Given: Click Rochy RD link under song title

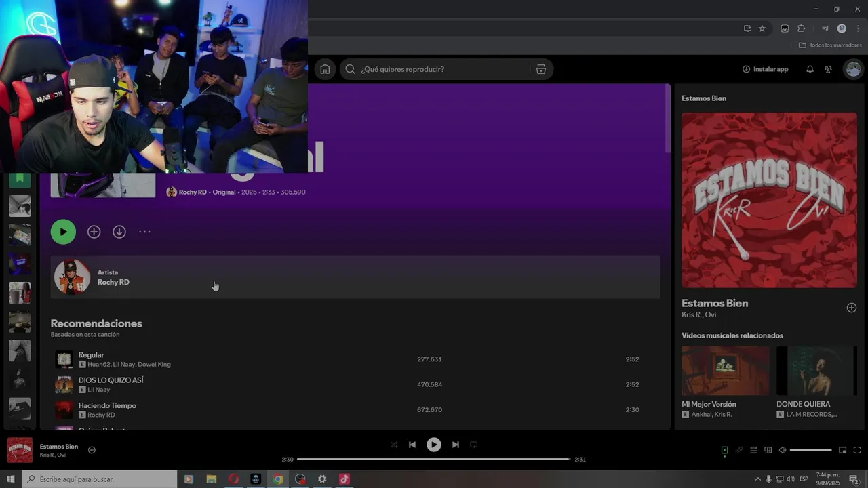Looking at the screenshot, I should click(193, 192).
